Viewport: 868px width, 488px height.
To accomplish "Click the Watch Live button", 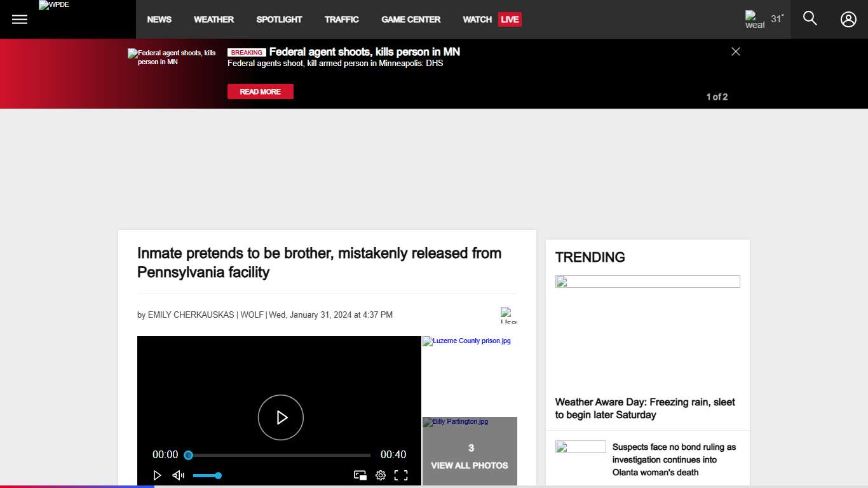I will pyautogui.click(x=492, y=19).
